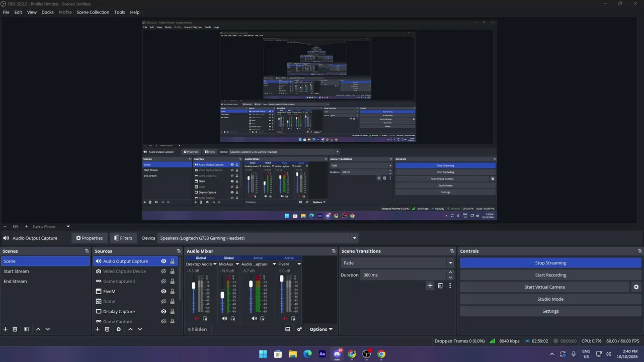Unmute the Desktop Audio channel
Image resolution: width=644 pixels, height=362 pixels.
197,318
